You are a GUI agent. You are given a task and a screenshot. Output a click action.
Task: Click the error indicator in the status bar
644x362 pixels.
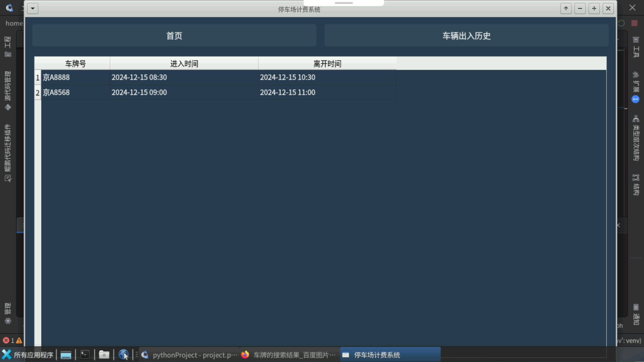coord(6,340)
